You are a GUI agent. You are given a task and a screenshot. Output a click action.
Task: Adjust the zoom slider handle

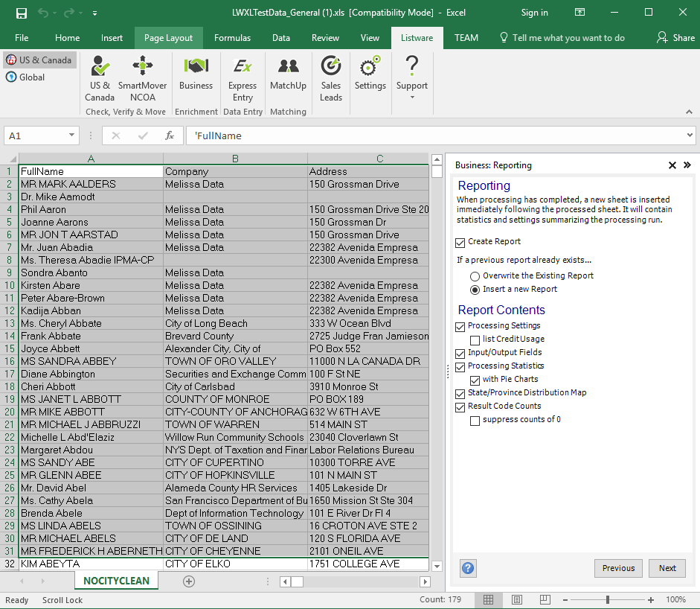[608, 600]
